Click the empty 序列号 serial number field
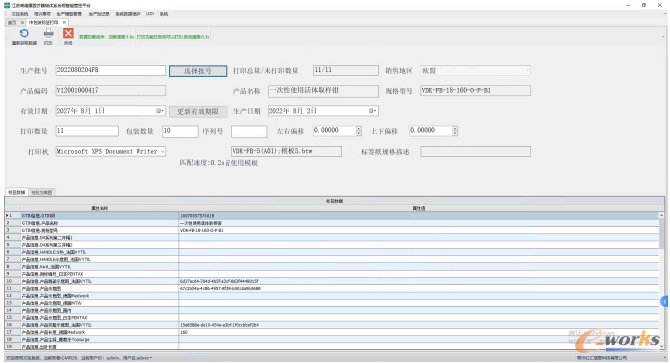The height and width of the screenshot is (363, 670). pos(249,131)
